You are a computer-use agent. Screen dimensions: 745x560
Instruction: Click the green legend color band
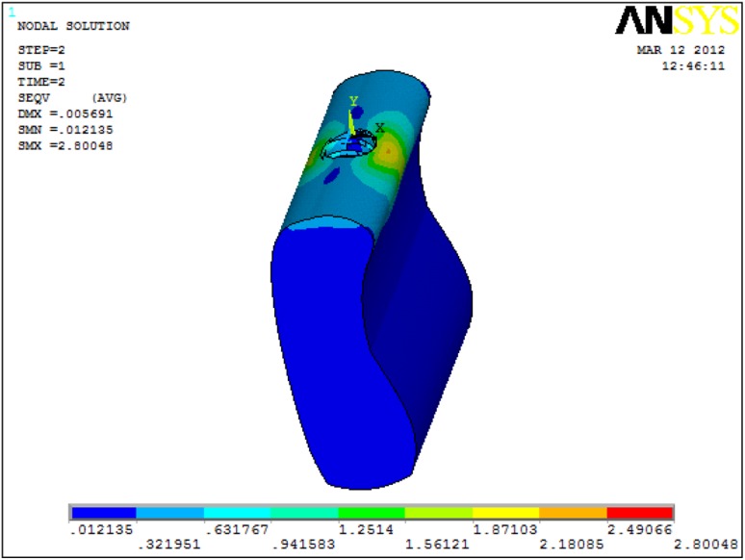pos(372,513)
